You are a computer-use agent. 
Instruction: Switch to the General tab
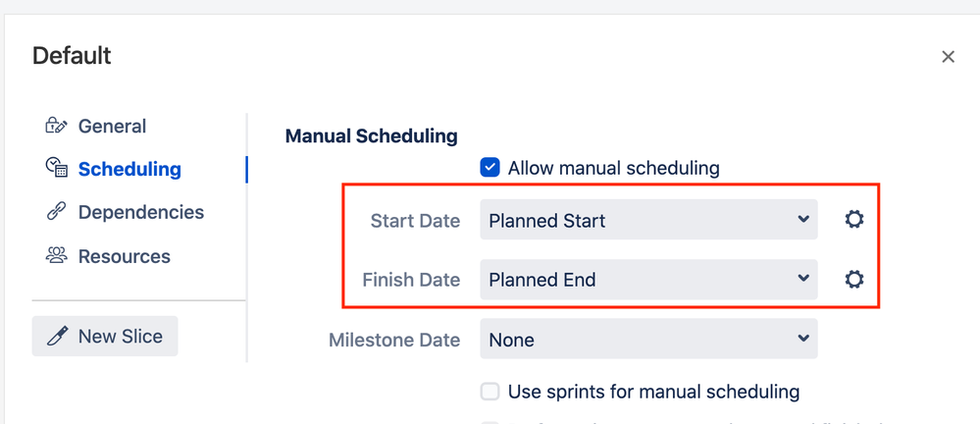point(112,126)
